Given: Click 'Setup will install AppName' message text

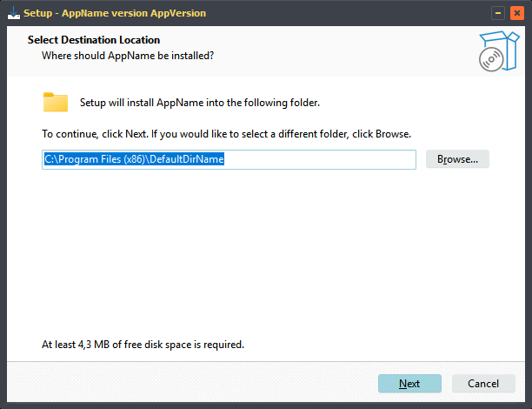Looking at the screenshot, I should pos(200,103).
